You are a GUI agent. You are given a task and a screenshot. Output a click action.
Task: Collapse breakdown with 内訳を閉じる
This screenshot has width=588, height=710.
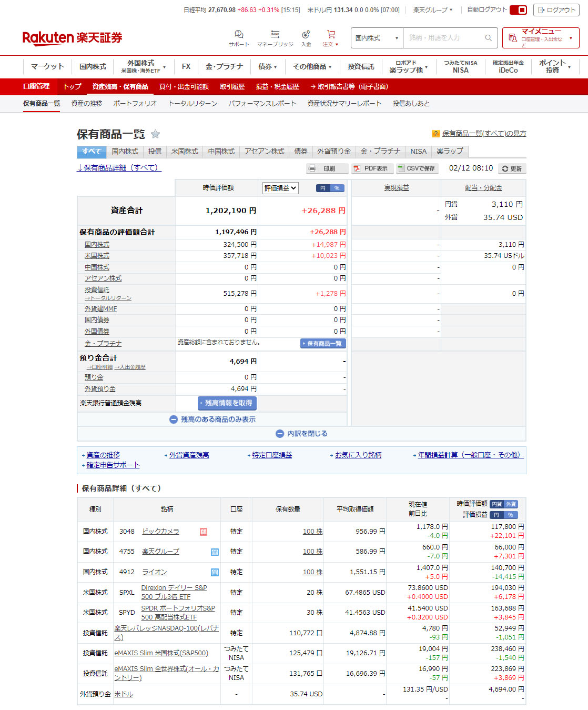coord(301,434)
